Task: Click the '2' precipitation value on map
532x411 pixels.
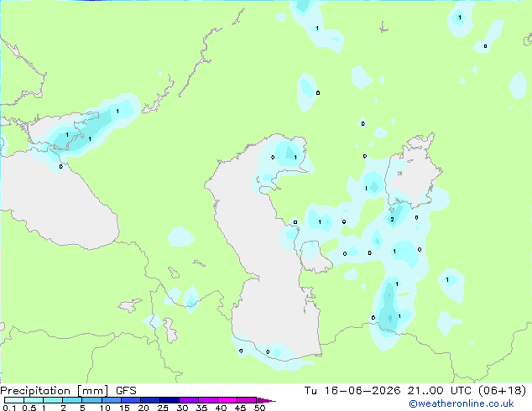Action: coord(392,220)
